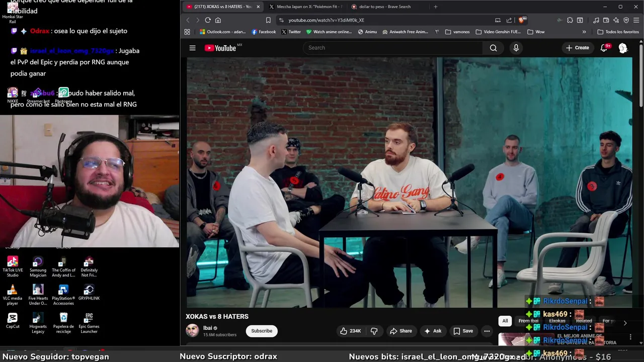This screenshot has height=362, width=644.
Task: Start voice search with the microphone icon
Action: click(516, 48)
